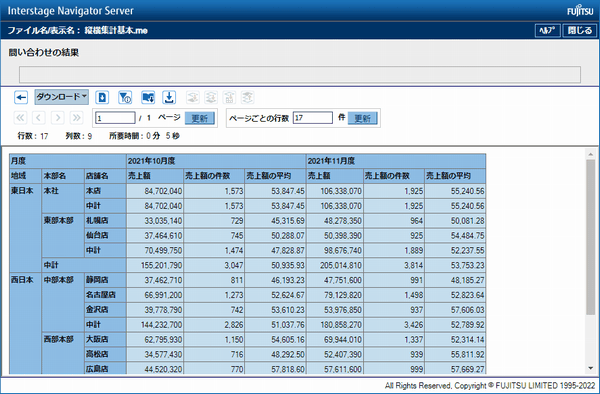Click the 閉じる button
The height and width of the screenshot is (394, 600).
pos(580,30)
